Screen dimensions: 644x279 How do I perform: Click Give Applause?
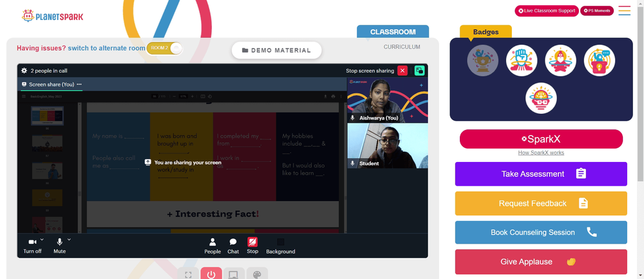tap(541, 262)
